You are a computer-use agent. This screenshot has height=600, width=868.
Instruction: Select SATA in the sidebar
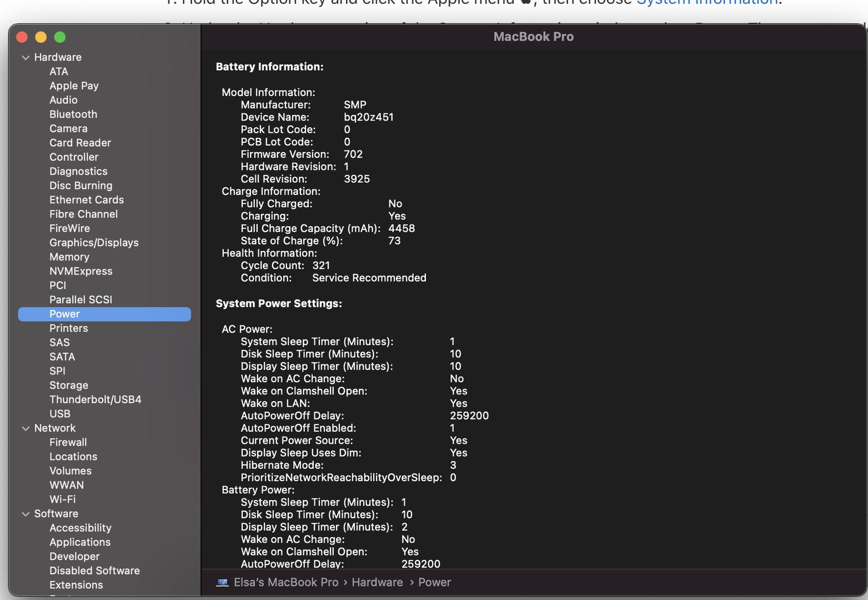pyautogui.click(x=62, y=357)
